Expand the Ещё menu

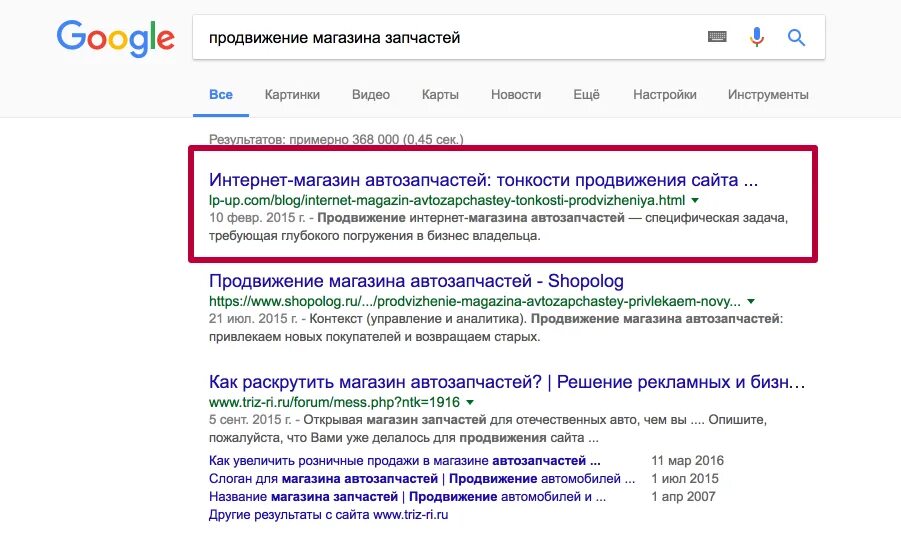[x=586, y=95]
